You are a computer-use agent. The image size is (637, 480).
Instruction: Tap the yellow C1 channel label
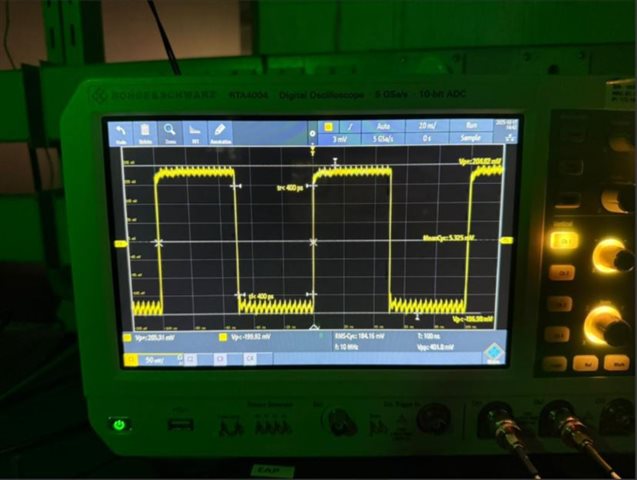pos(131,359)
